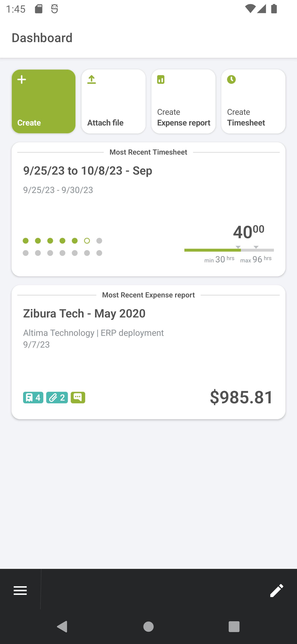This screenshot has height=644, width=297.
Task: Open timesheet 9/25/23 to 10/8/23 - Sep
Action: click(x=88, y=171)
